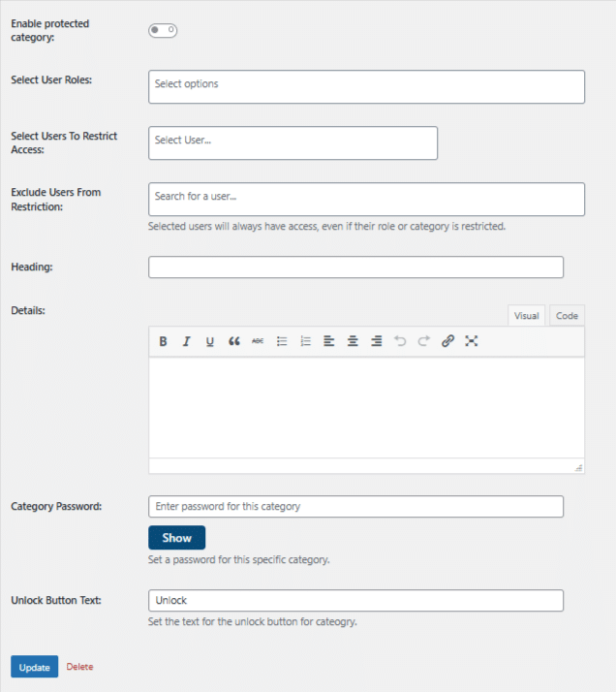
Task: Insert a blockquote in Details editor
Action: (x=234, y=341)
